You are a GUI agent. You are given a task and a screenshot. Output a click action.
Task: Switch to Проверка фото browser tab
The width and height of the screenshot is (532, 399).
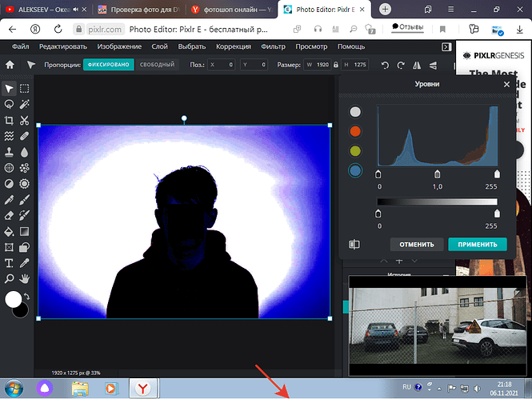click(139, 10)
